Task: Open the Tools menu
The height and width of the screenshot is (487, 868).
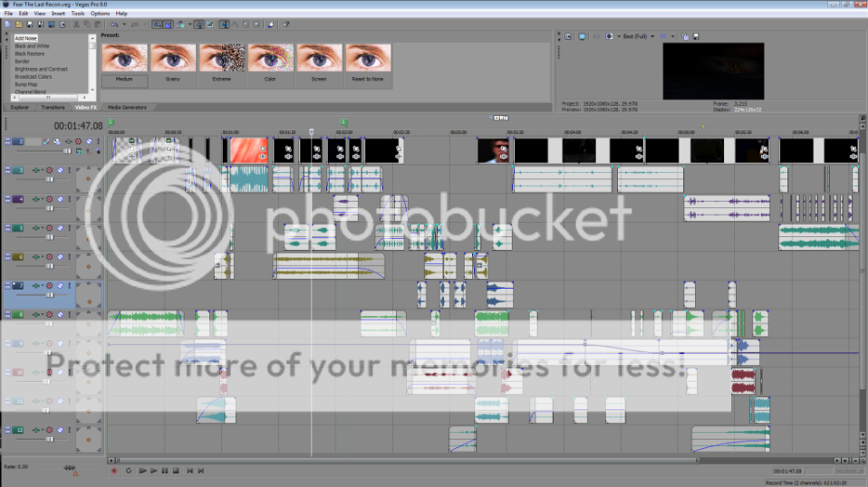Action: click(x=78, y=14)
